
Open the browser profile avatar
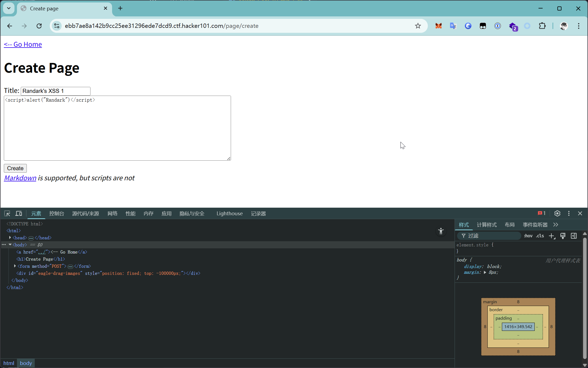click(564, 26)
